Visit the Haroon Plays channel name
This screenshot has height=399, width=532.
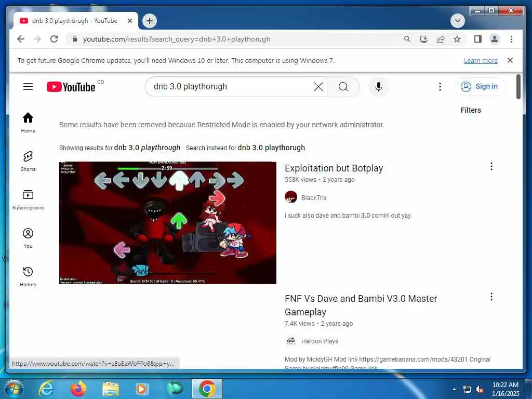pos(320,341)
